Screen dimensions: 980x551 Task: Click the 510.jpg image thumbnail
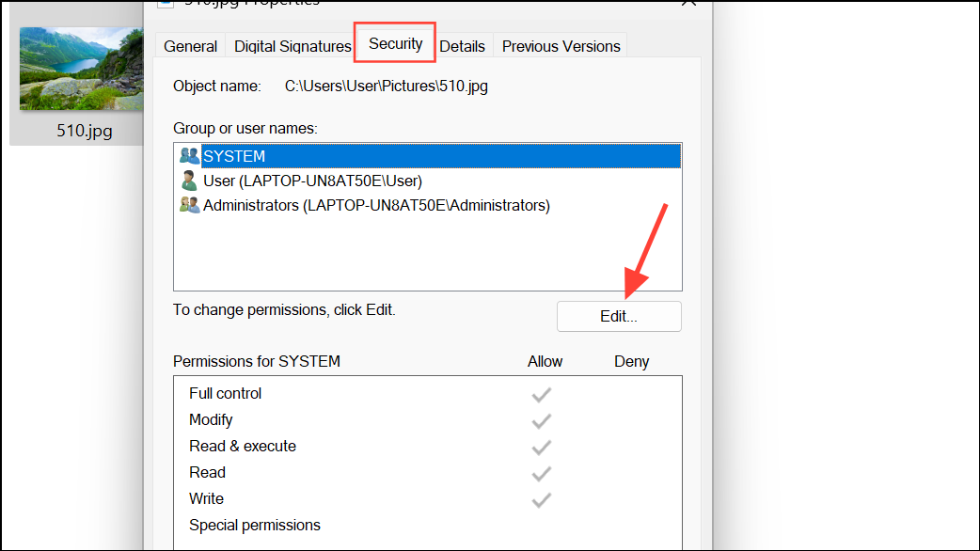pos(81,69)
